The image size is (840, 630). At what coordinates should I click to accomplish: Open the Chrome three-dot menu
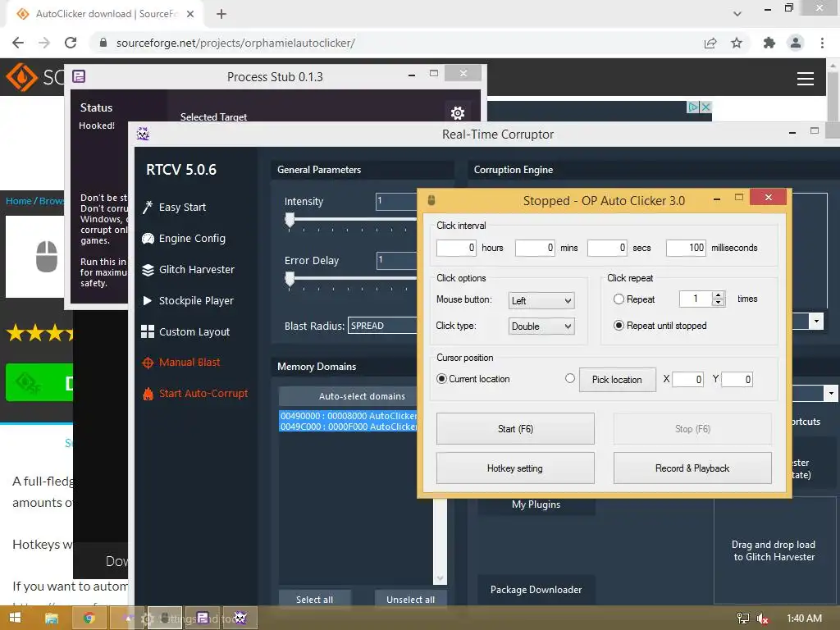click(822, 43)
